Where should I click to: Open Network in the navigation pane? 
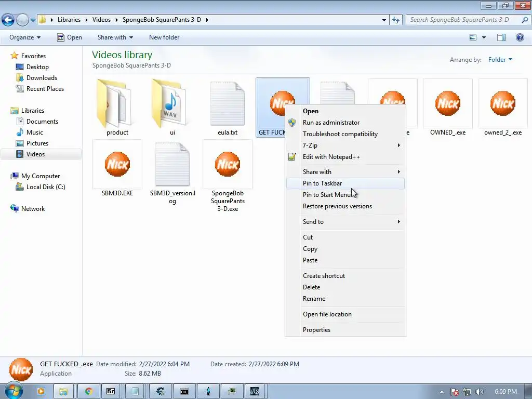(28, 209)
